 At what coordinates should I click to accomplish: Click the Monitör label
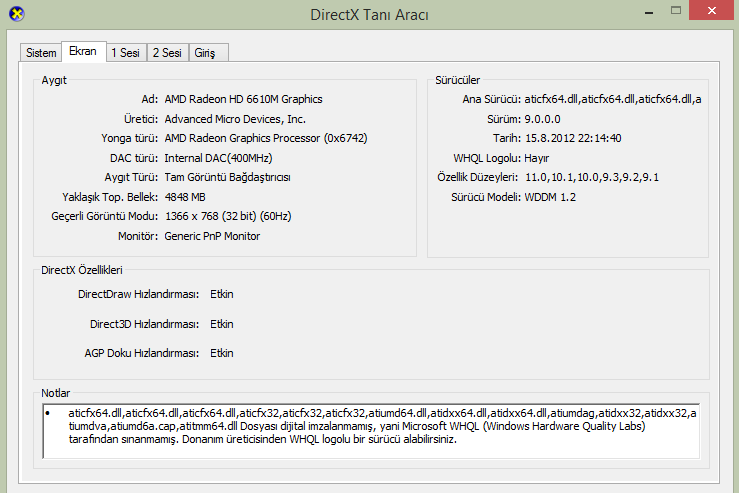point(138,236)
